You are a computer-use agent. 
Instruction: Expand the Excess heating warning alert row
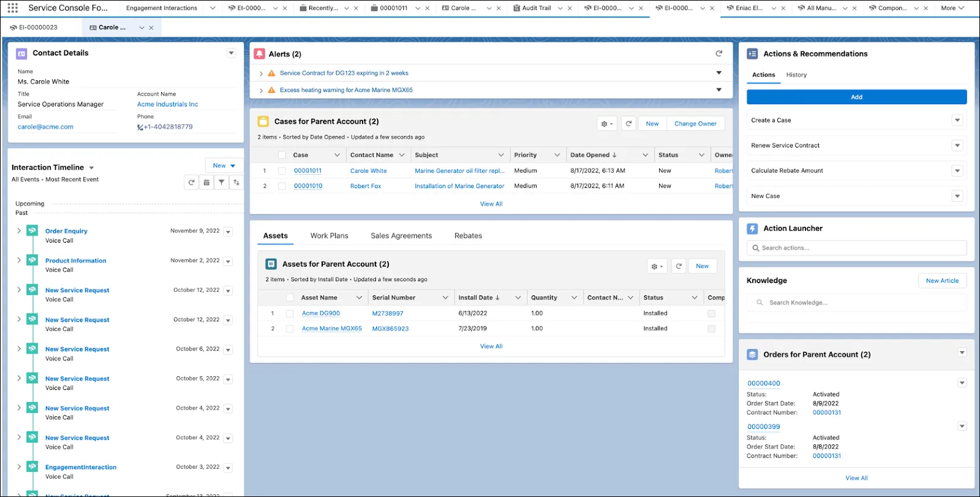(262, 91)
